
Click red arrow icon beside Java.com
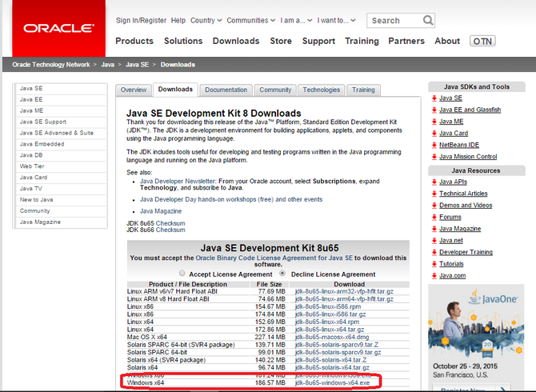pos(434,276)
